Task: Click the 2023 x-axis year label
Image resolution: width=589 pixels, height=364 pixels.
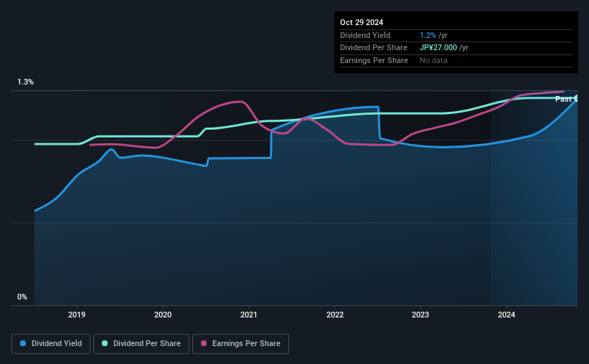Action: pyautogui.click(x=420, y=315)
